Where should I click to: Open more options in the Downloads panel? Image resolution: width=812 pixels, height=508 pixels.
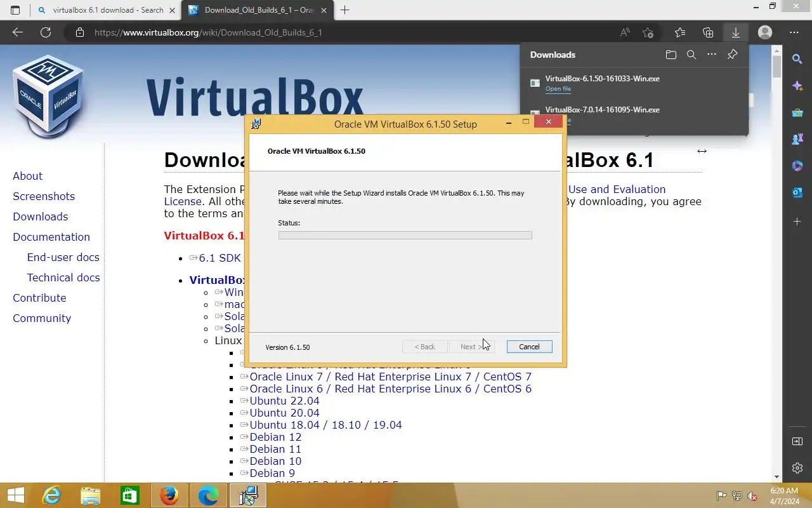point(712,55)
